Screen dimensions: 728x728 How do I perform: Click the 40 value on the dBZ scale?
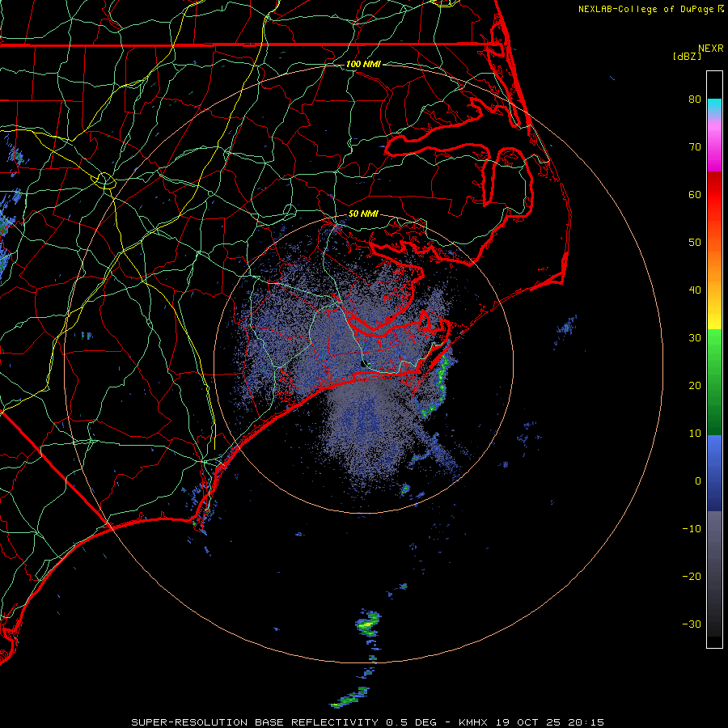click(x=695, y=290)
